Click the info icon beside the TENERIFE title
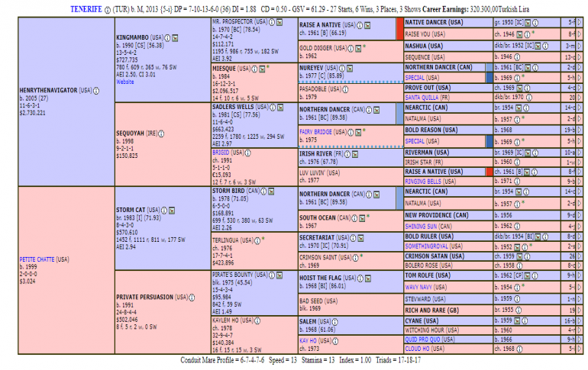 coord(107,7)
